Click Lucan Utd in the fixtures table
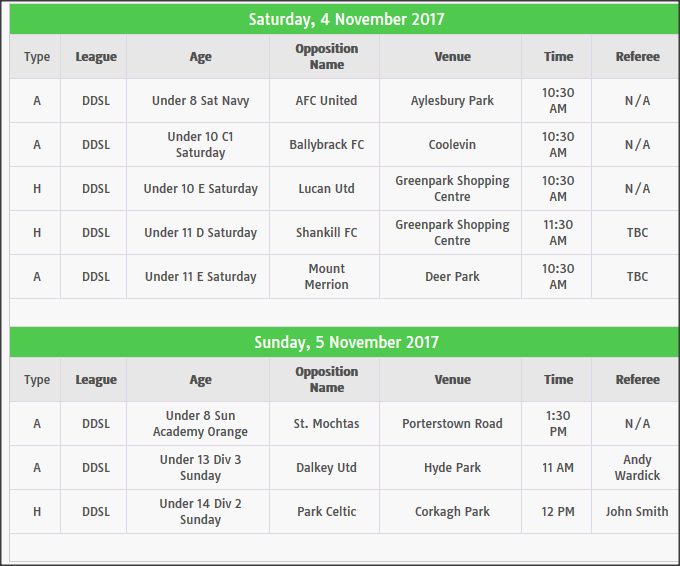This screenshot has width=680, height=566. (326, 189)
